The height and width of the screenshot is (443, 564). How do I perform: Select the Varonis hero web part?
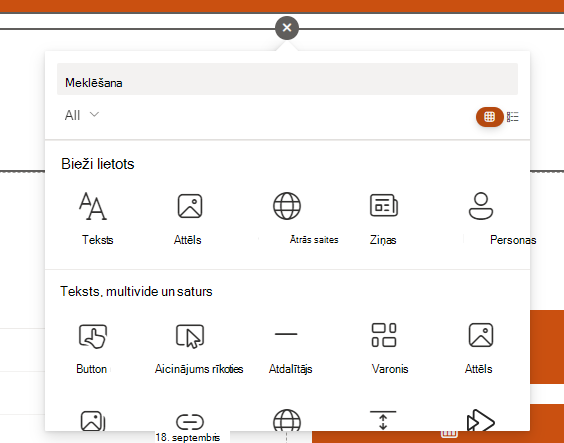tap(384, 348)
